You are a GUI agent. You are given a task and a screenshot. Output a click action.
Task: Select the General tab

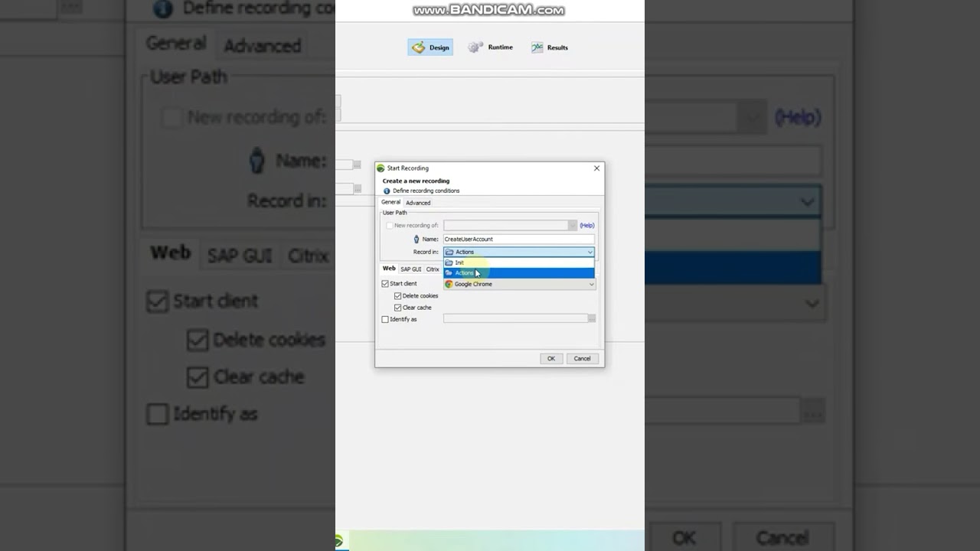click(x=390, y=202)
